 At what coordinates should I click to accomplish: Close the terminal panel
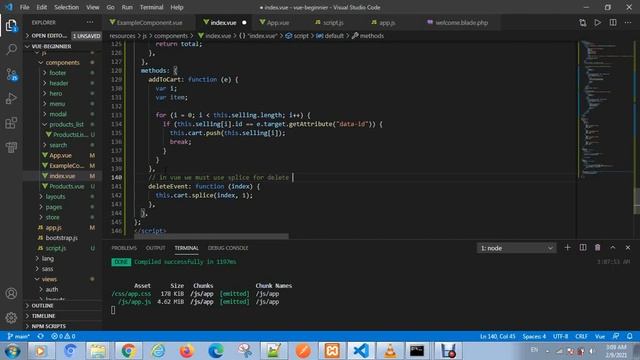pyautogui.click(x=628, y=248)
